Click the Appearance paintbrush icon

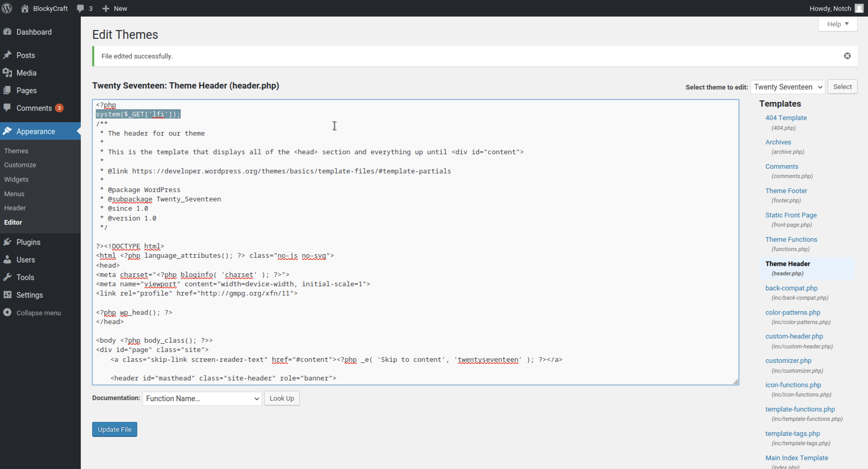click(8, 131)
